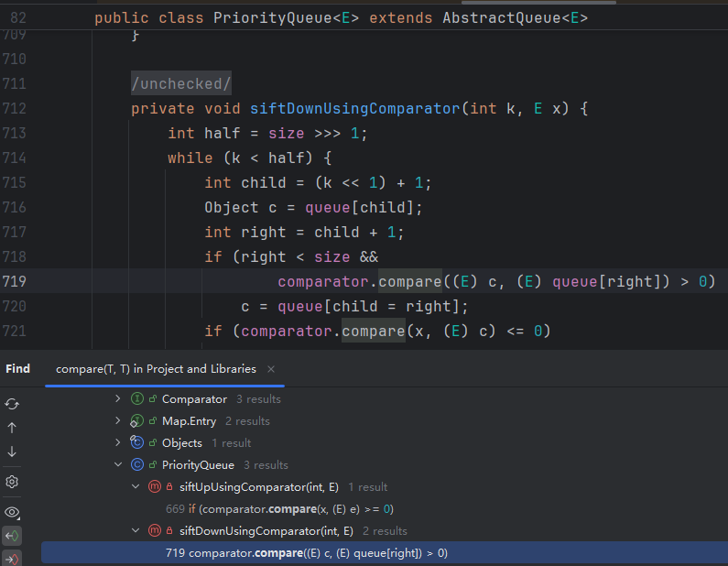Click the Rerun search icon
The image size is (728, 566).
[12, 404]
